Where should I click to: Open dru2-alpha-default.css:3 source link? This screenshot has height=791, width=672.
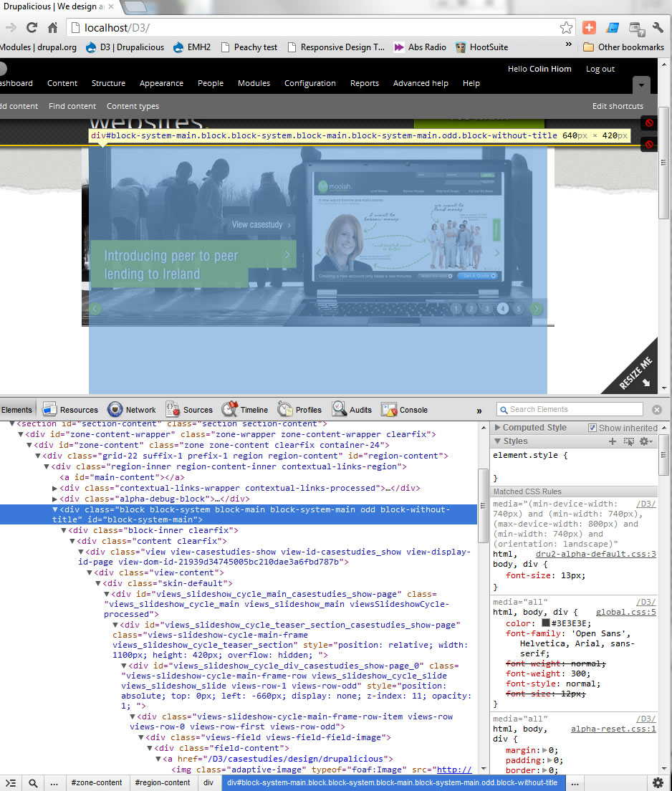click(x=595, y=554)
